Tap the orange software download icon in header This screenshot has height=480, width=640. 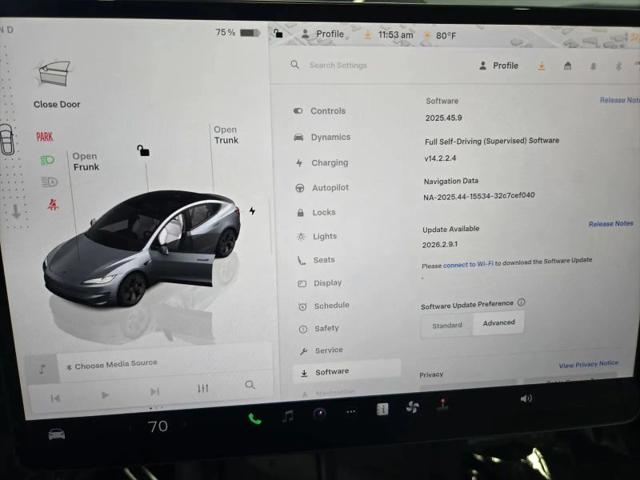coord(541,66)
